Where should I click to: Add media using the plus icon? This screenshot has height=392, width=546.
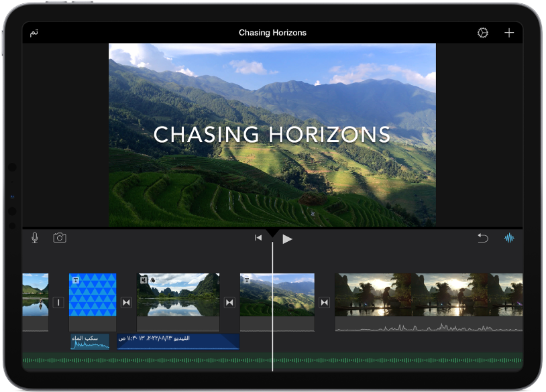click(x=508, y=32)
